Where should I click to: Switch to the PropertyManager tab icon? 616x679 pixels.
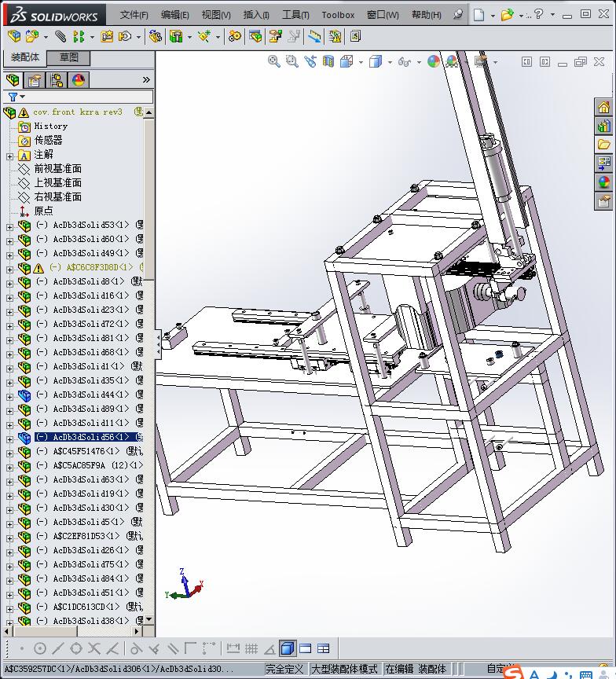point(35,80)
